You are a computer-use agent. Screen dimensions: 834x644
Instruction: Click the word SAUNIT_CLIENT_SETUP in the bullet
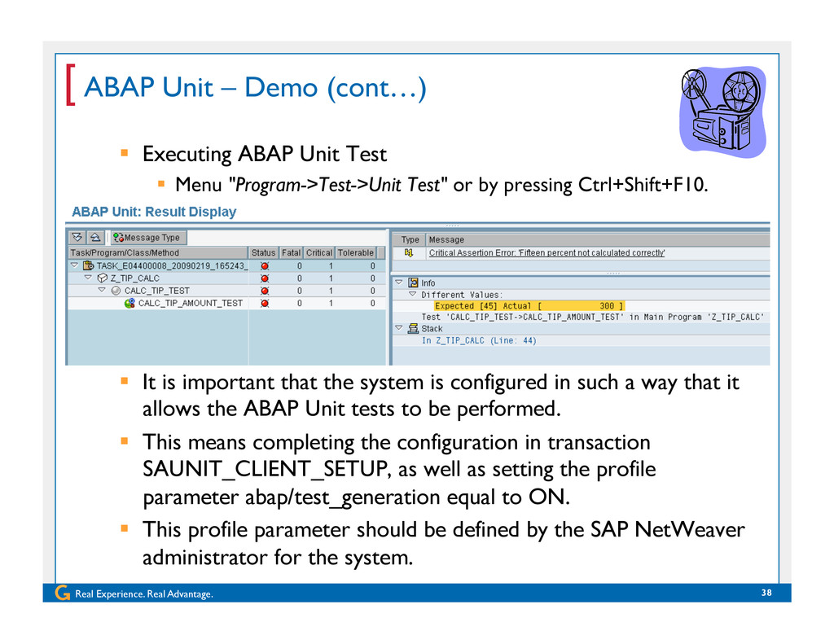click(266, 469)
